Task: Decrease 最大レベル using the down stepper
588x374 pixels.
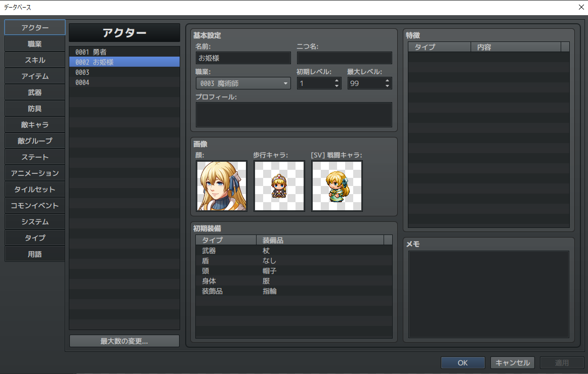Action: pyautogui.click(x=387, y=85)
